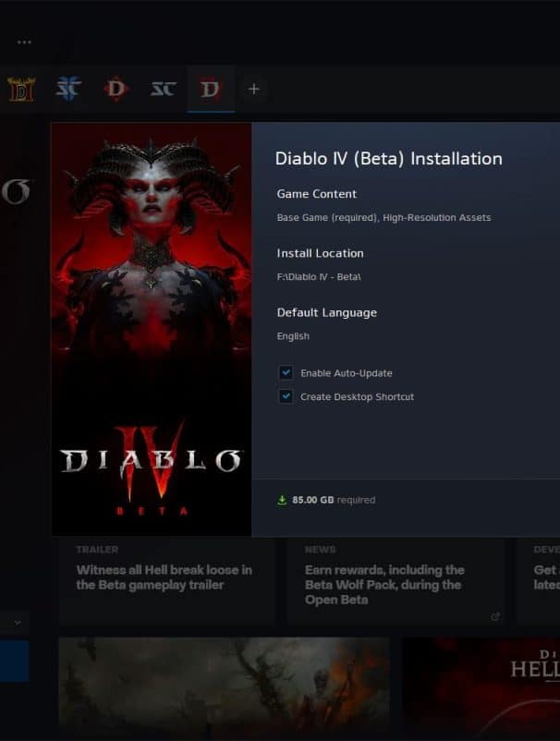Click the blue button at bottom left
The width and height of the screenshot is (560, 741).
pos(15,662)
